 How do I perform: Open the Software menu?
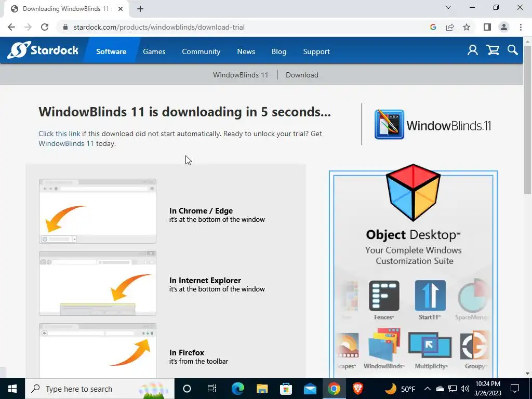(x=111, y=51)
